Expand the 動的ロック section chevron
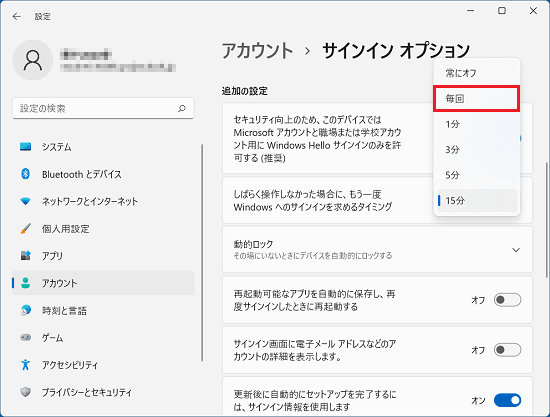550x417 pixels. tap(516, 250)
